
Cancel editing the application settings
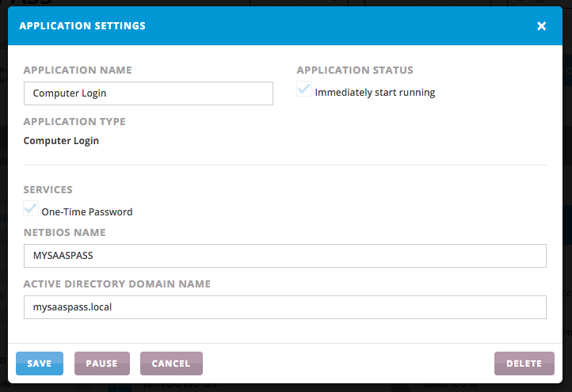pos(171,363)
